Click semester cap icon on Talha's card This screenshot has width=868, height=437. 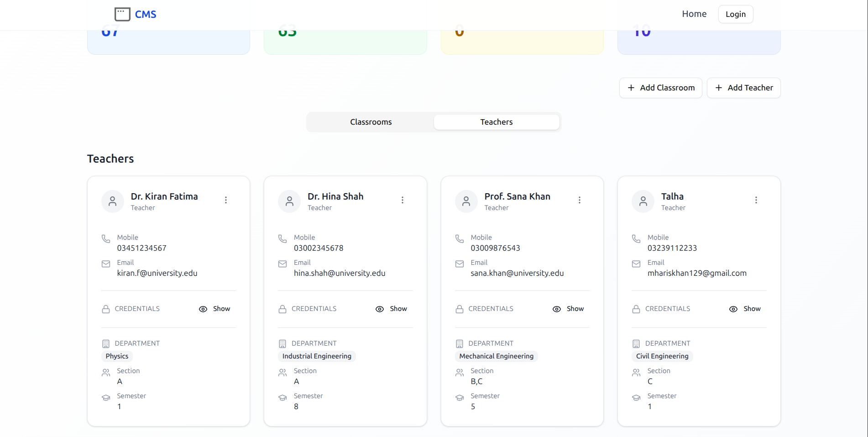point(636,398)
